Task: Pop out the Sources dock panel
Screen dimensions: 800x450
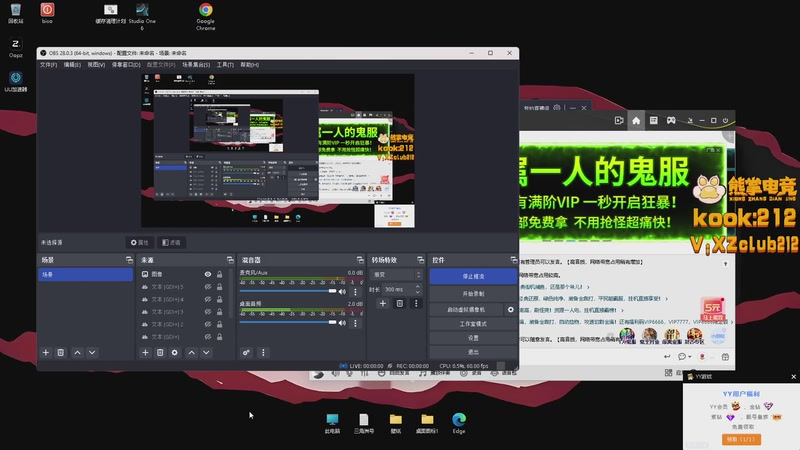Action: pyautogui.click(x=230, y=260)
